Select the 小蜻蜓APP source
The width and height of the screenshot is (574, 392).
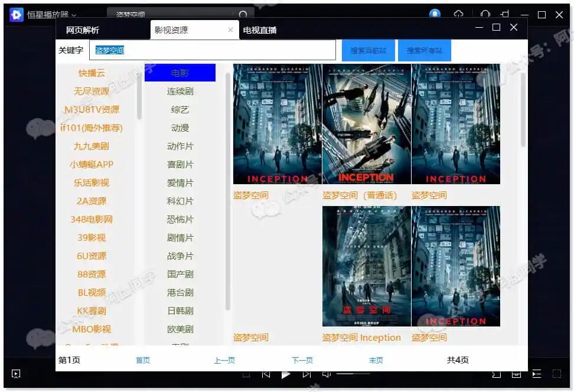tap(92, 164)
